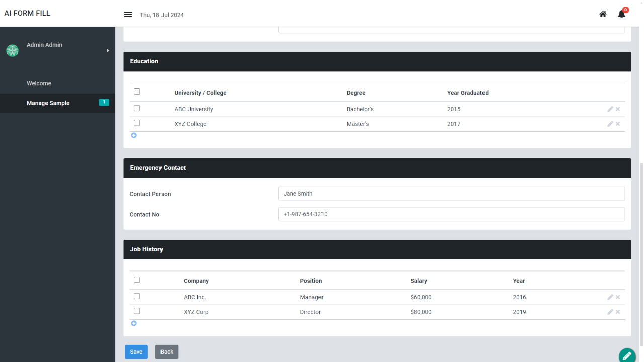Delete the XYZ College education row
This screenshot has width=644, height=362.
[x=618, y=124]
